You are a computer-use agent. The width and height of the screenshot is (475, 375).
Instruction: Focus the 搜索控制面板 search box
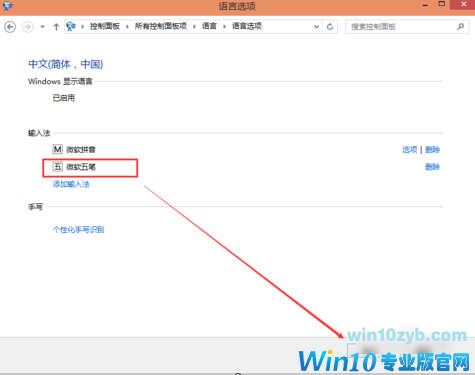[x=407, y=27]
